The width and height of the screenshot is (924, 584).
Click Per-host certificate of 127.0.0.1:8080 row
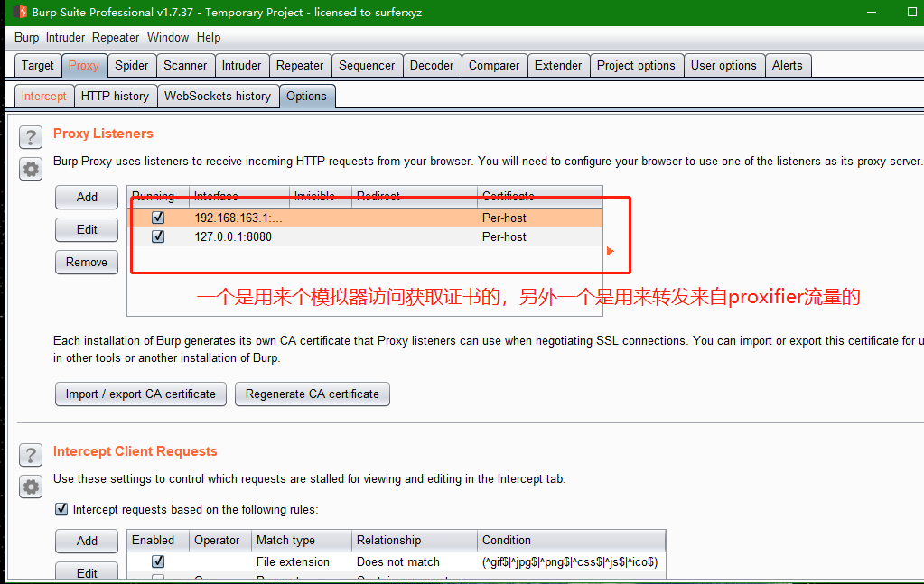504,236
